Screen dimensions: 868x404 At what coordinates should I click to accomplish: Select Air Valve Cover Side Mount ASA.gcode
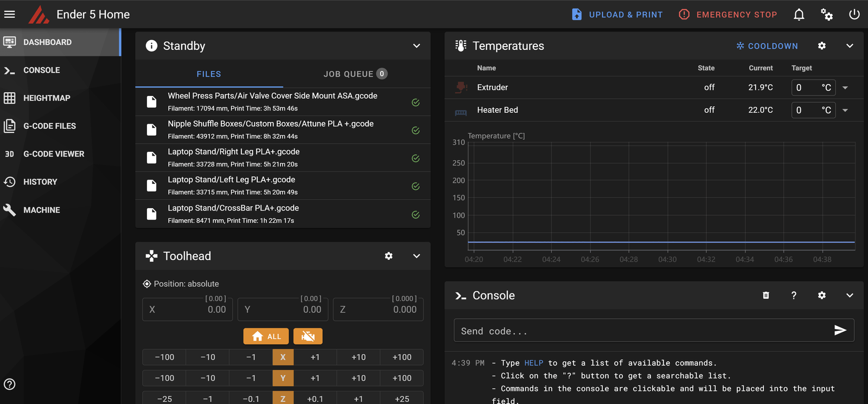pos(283,102)
